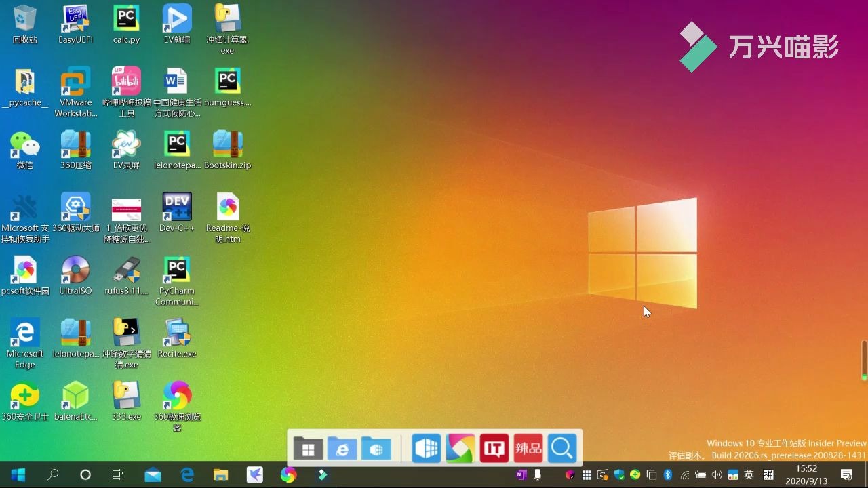Select the Bootskin.zip archive icon
The image size is (868, 488).
[x=227, y=150]
